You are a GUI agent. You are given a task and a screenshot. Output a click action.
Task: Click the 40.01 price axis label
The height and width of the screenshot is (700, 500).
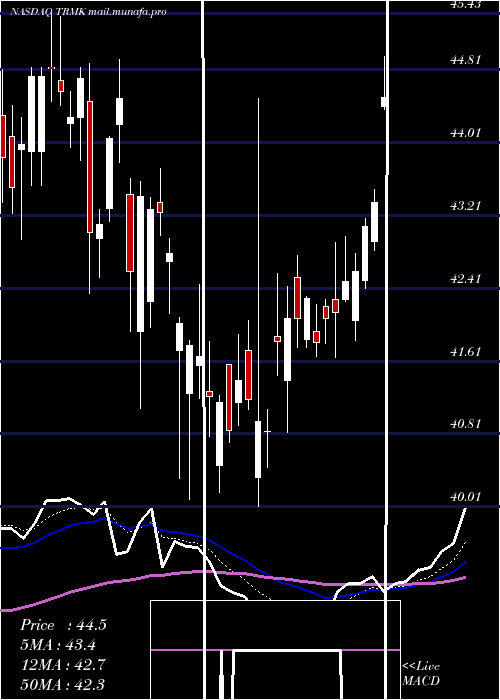point(466,497)
